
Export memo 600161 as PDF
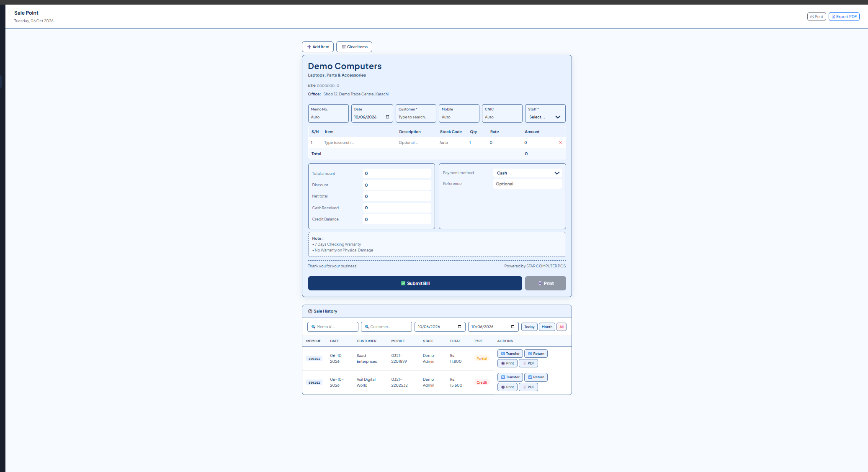pos(528,363)
